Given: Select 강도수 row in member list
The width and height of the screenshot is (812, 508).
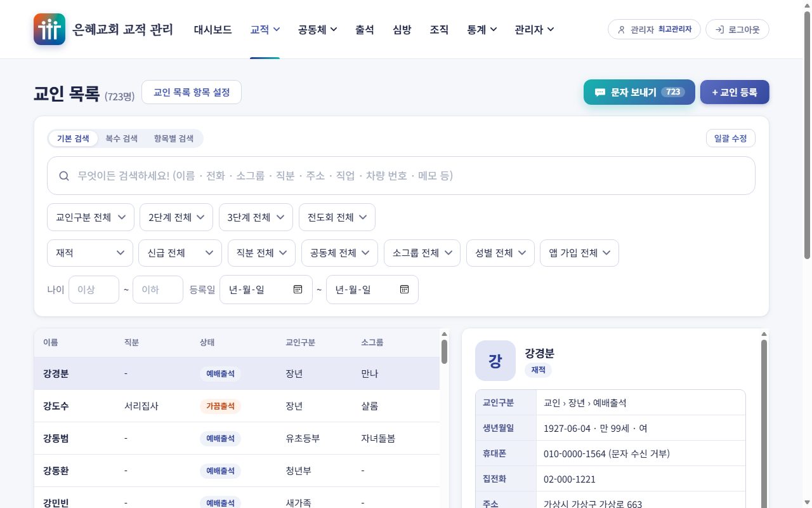Looking at the screenshot, I should [x=237, y=406].
